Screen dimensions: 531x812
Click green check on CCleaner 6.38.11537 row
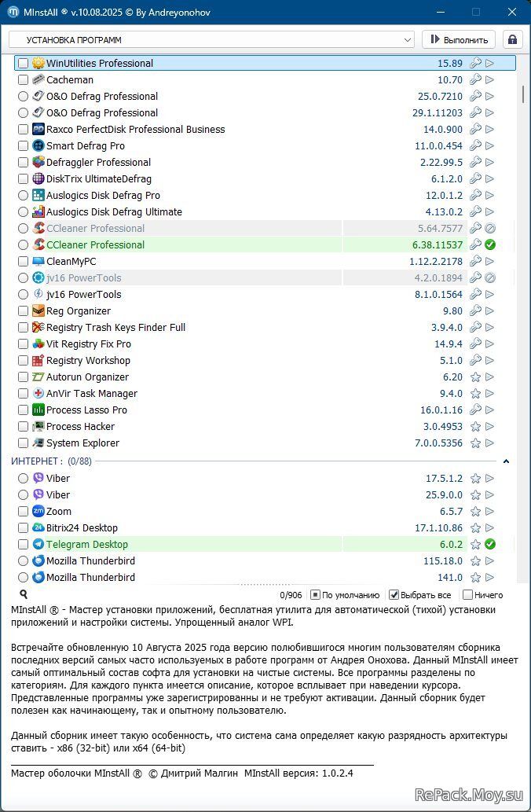click(490, 245)
